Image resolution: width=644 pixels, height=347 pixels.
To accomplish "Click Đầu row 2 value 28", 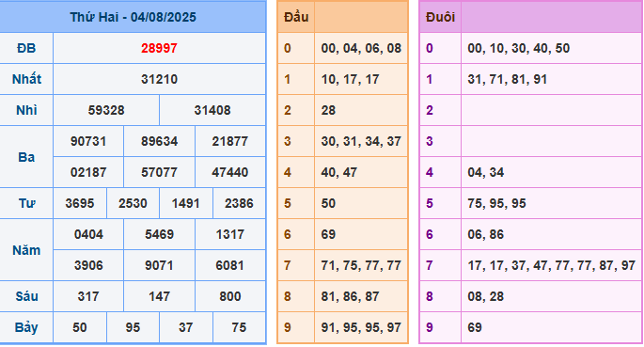I will click(328, 110).
